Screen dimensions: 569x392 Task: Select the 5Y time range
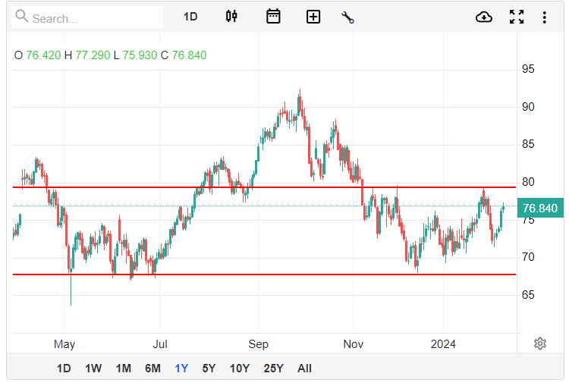click(x=209, y=368)
